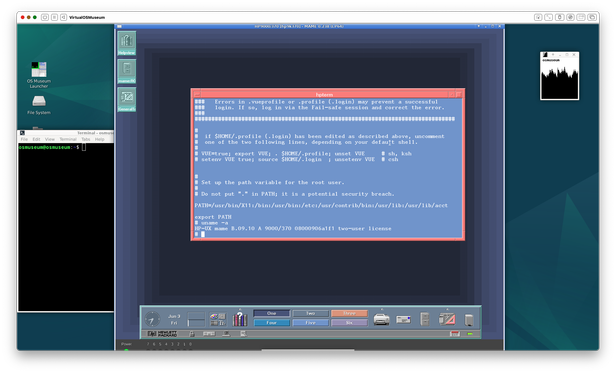Click the osmuseum Terminal shell prompt

[x=49, y=147]
